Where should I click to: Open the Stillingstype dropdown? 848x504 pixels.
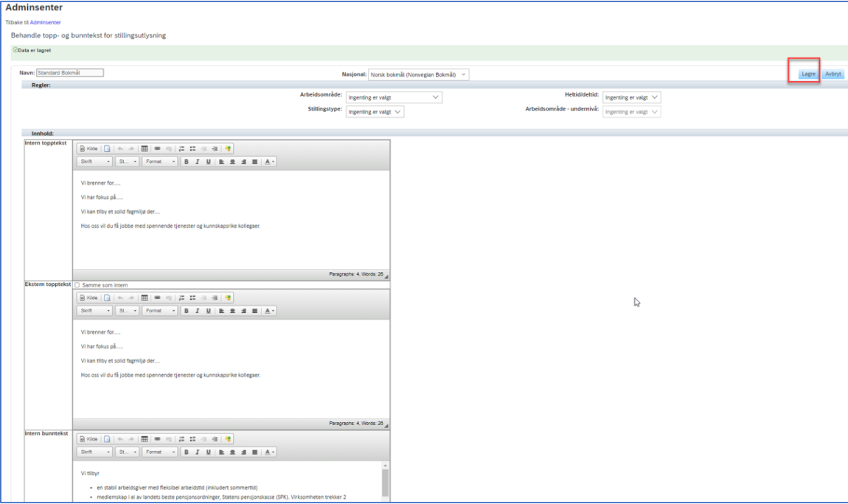pyautogui.click(x=375, y=112)
